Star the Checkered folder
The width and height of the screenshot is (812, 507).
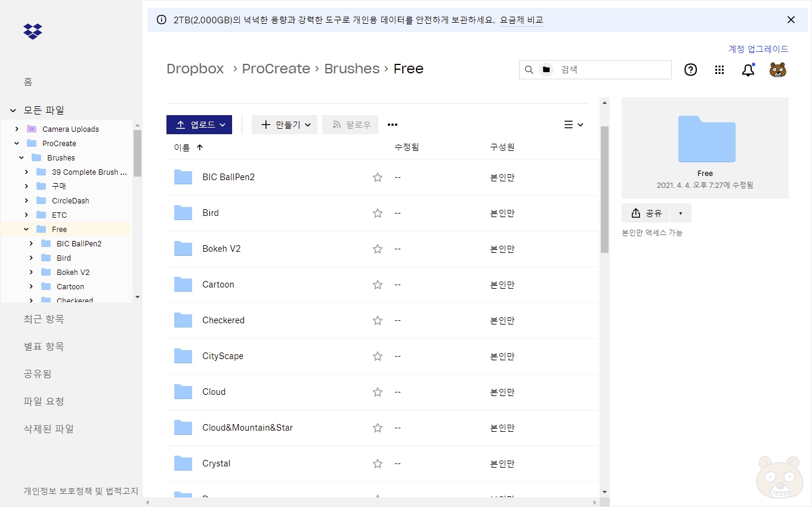377,320
